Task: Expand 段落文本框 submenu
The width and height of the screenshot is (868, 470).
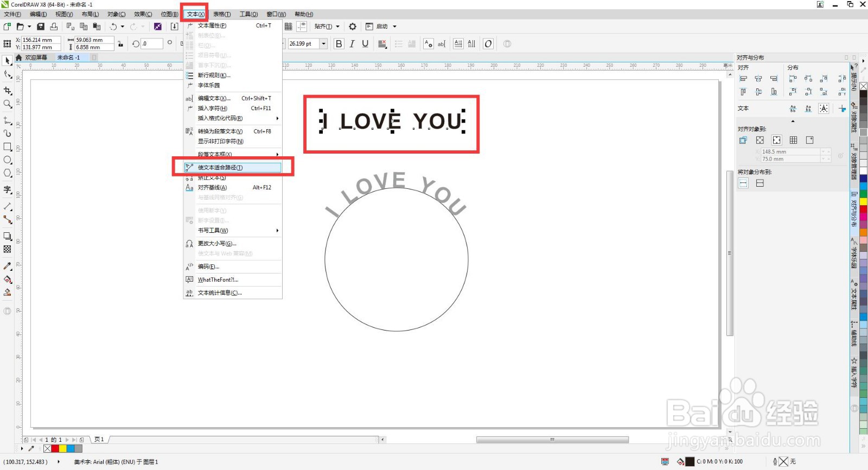Action: point(233,154)
